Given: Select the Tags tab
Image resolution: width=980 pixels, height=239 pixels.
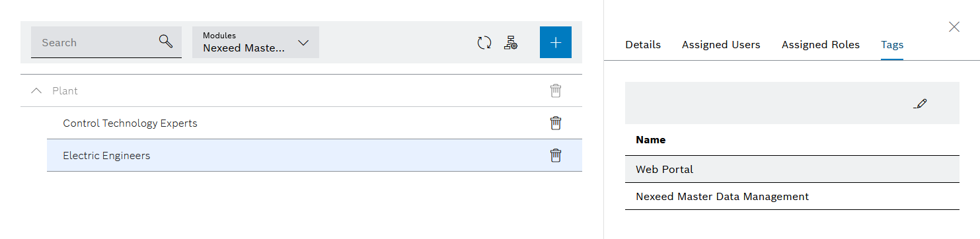Looking at the screenshot, I should pyautogui.click(x=892, y=45).
